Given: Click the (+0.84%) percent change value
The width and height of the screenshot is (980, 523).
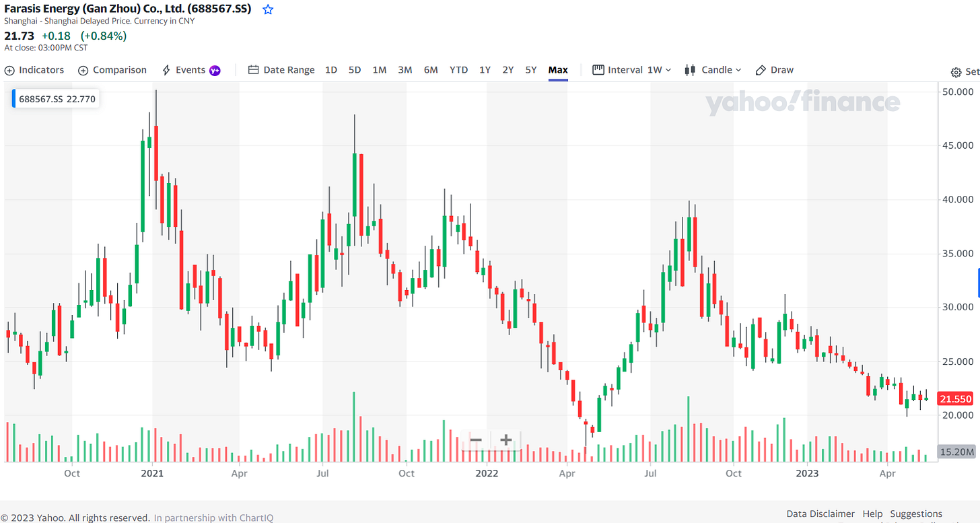Looking at the screenshot, I should tap(103, 36).
